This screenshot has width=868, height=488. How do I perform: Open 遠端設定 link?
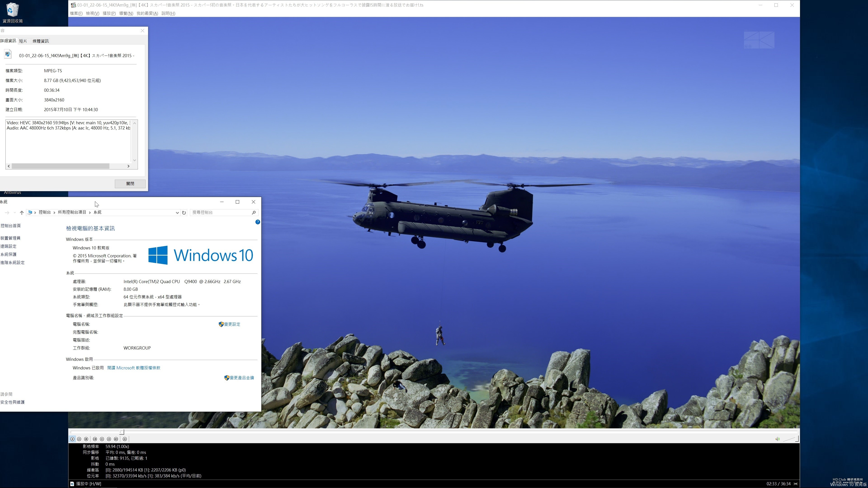[x=8, y=246]
